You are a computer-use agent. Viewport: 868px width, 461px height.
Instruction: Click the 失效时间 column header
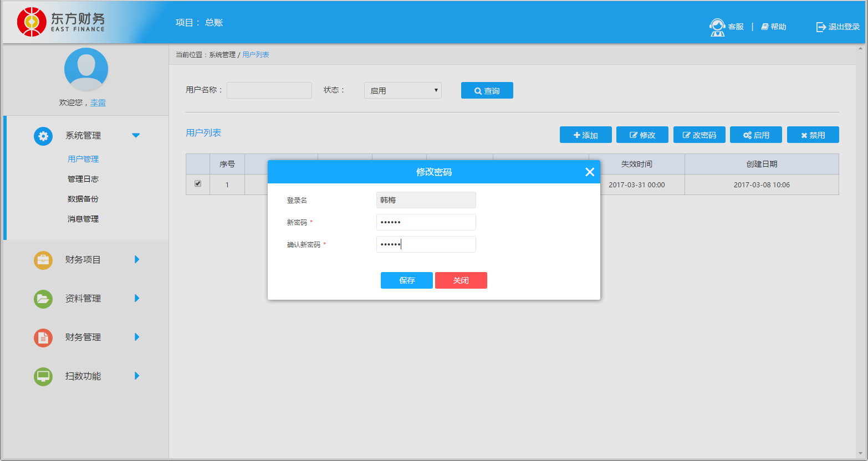[637, 164]
